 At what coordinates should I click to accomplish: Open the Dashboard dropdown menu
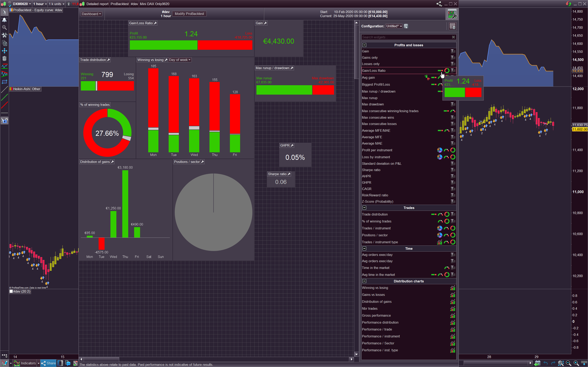91,14
